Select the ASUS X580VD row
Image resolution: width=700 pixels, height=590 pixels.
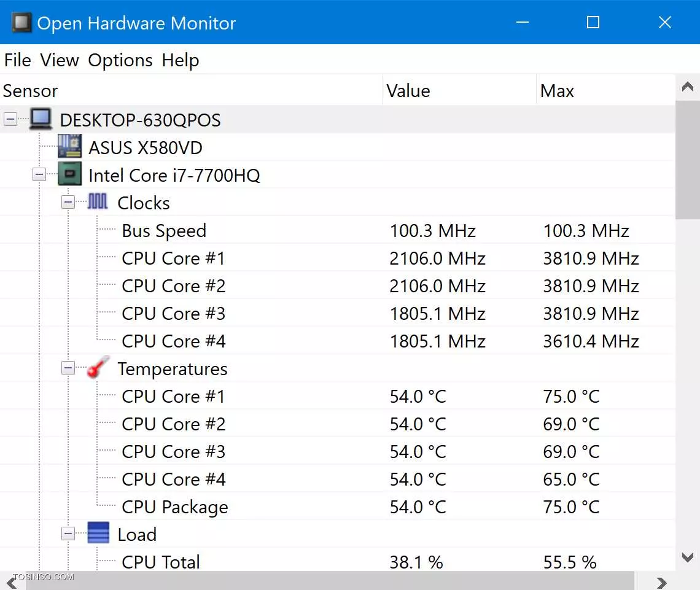[x=338, y=147]
